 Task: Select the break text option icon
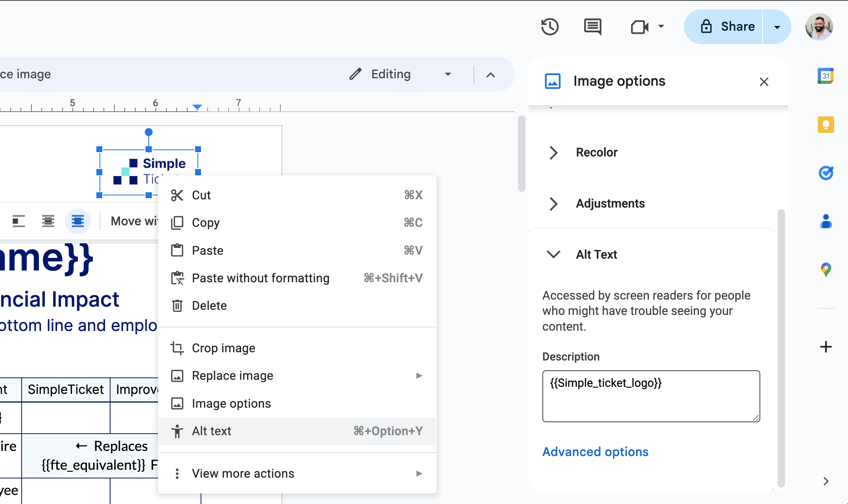pyautogui.click(x=77, y=221)
